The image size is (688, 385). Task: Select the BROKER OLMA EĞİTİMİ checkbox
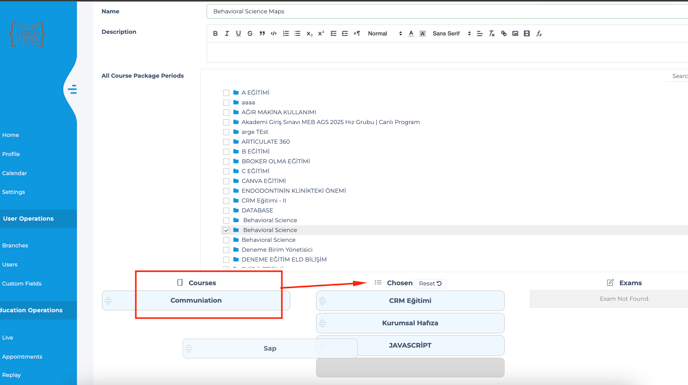click(x=226, y=161)
